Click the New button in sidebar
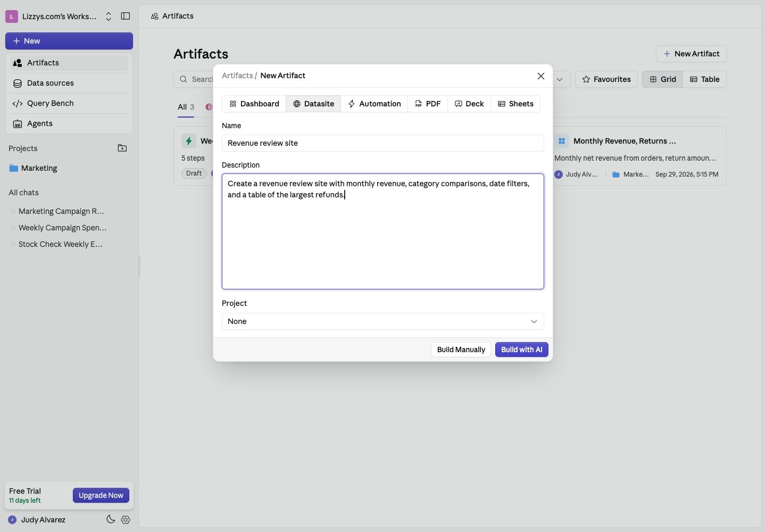The image size is (766, 532). [69, 41]
